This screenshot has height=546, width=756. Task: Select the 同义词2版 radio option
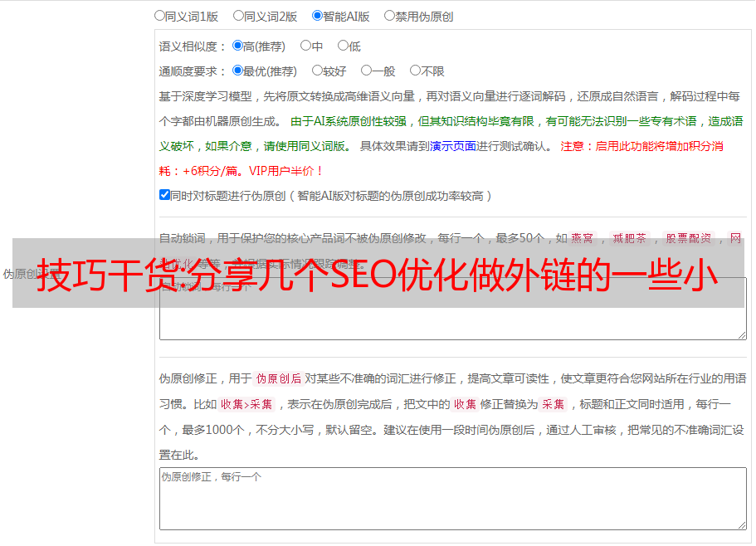[x=239, y=16]
